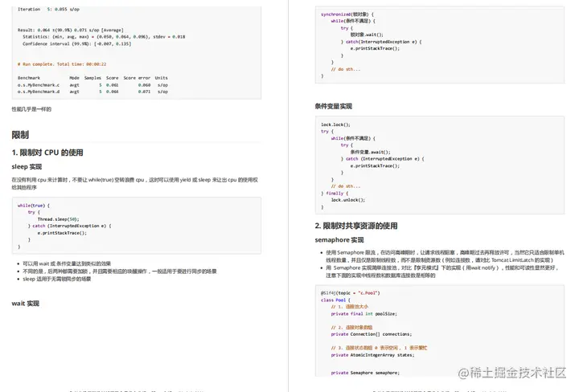Click the bullet '可以用 wait 或 条件变量达到类似的效果'
The width and height of the screenshot is (579, 392).
[67, 263]
